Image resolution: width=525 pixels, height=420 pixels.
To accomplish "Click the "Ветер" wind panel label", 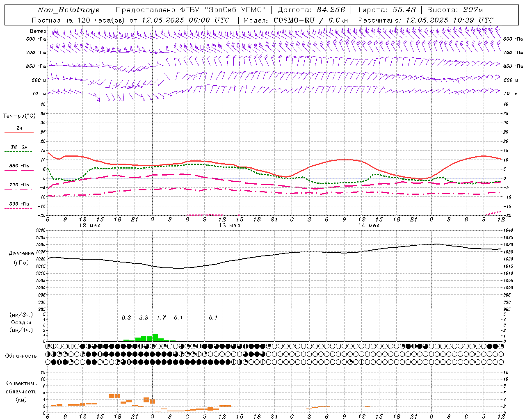I will (38, 31).
